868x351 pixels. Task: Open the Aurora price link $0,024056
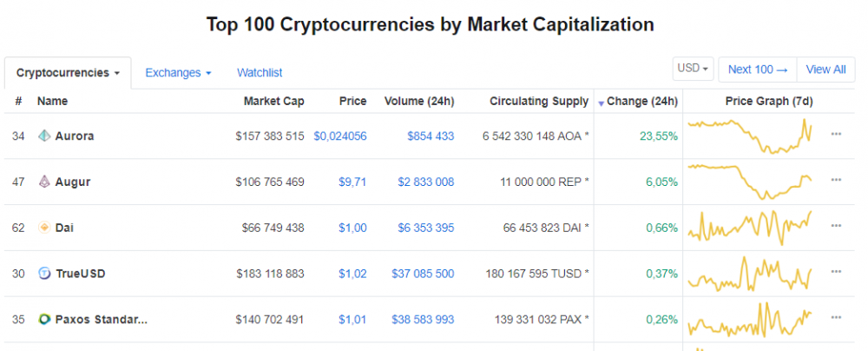click(340, 136)
